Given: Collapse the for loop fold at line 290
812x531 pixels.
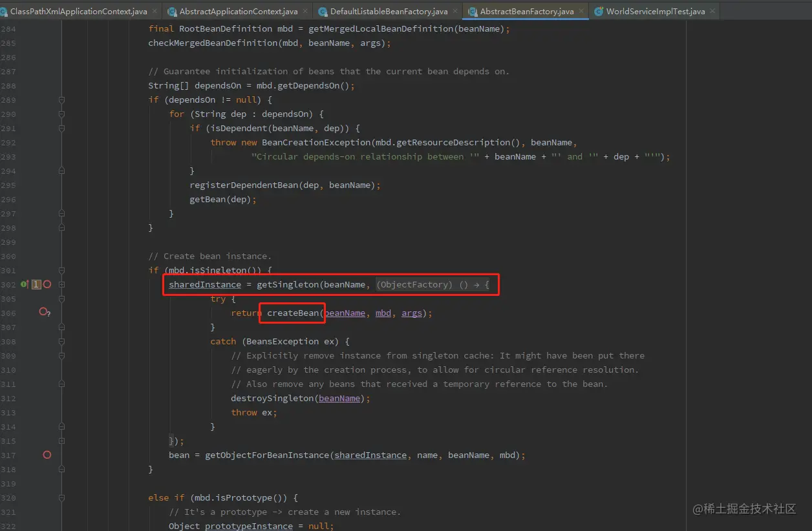Looking at the screenshot, I should tap(61, 114).
